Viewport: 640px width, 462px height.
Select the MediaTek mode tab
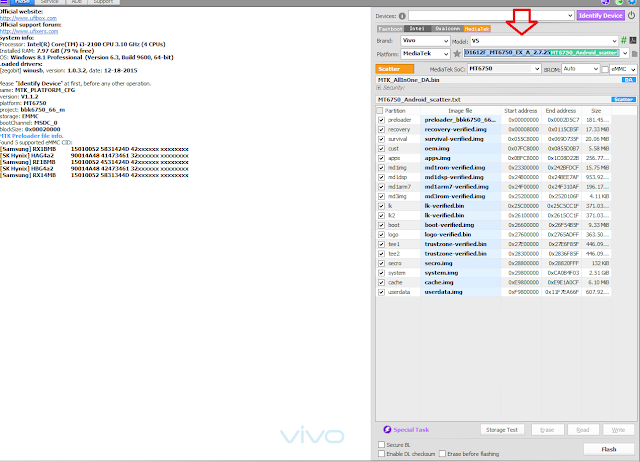click(x=477, y=29)
